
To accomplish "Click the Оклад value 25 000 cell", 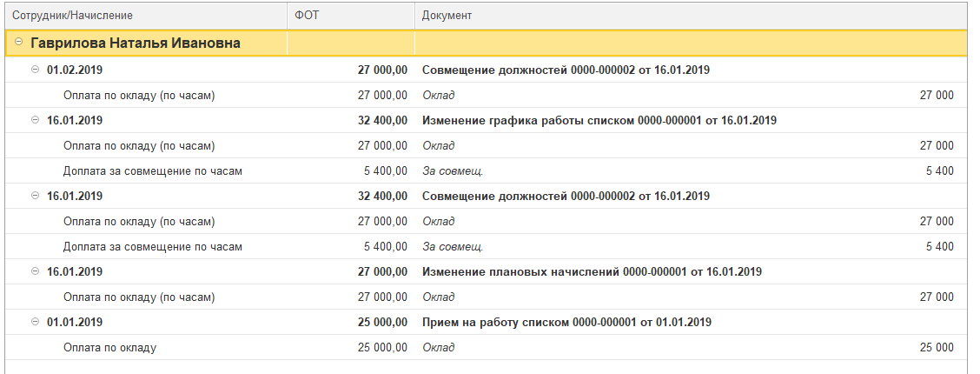I will 937,347.
